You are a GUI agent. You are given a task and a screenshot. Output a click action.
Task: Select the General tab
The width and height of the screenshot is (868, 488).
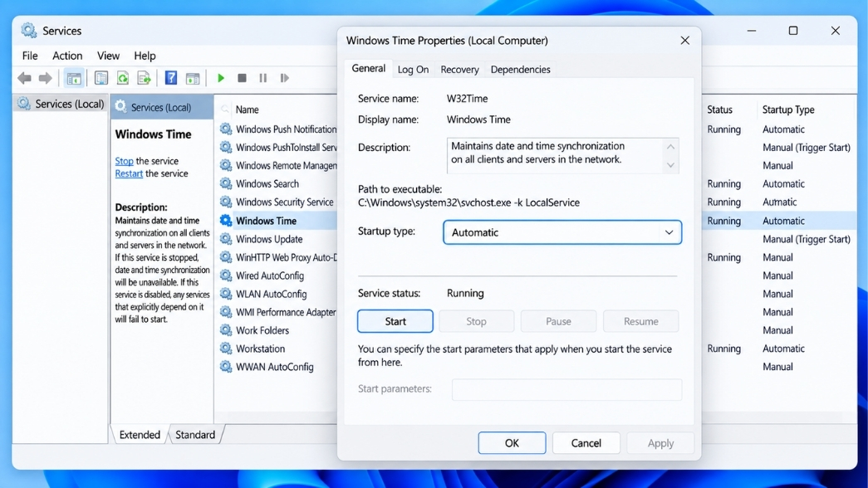pos(368,68)
